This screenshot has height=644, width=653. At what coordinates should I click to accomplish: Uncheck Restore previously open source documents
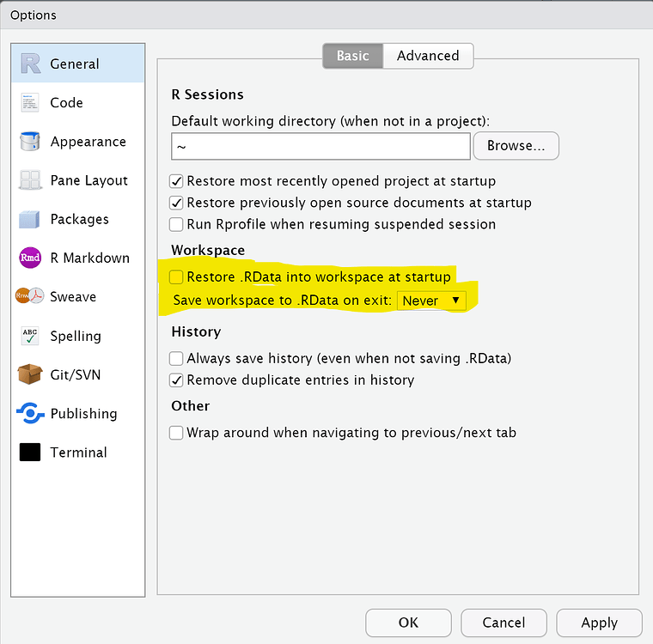[176, 203]
